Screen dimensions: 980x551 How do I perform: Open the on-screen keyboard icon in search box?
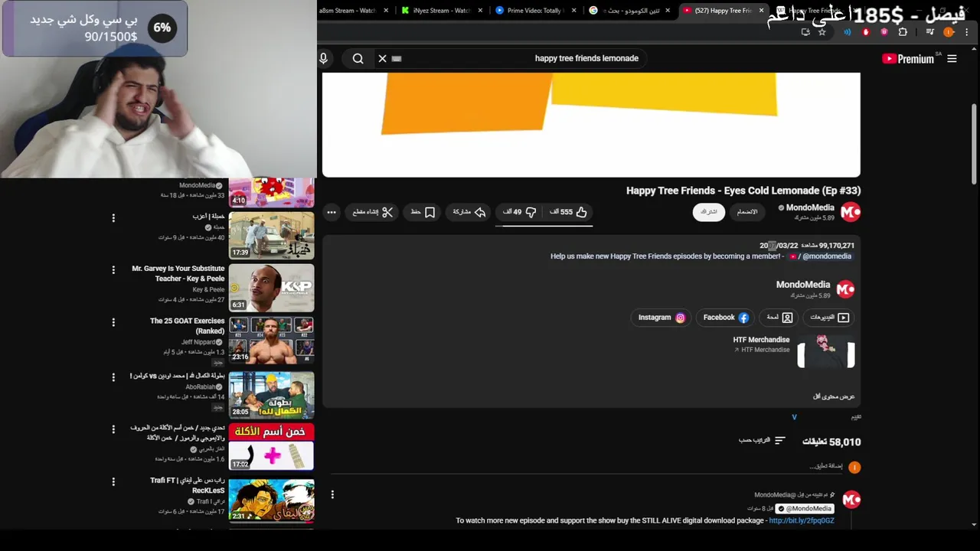coord(397,58)
